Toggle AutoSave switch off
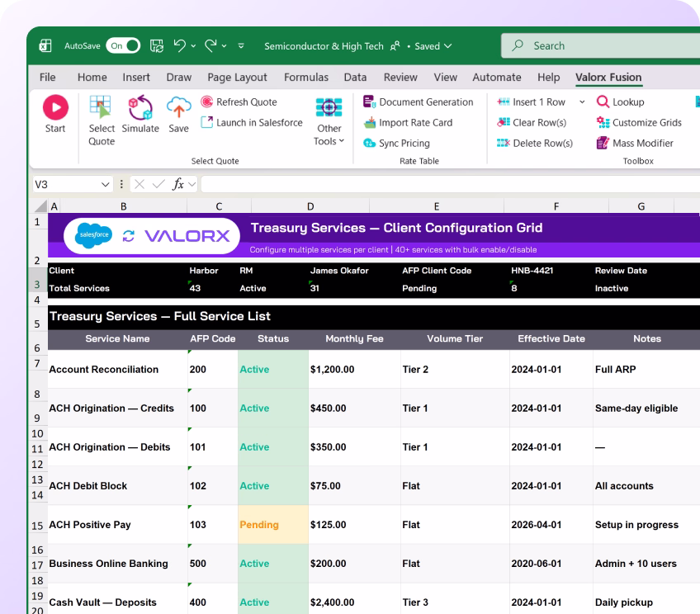 pos(123,45)
